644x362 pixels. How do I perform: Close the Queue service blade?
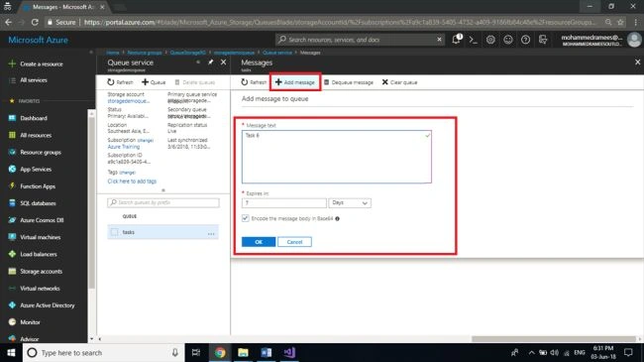click(x=224, y=62)
